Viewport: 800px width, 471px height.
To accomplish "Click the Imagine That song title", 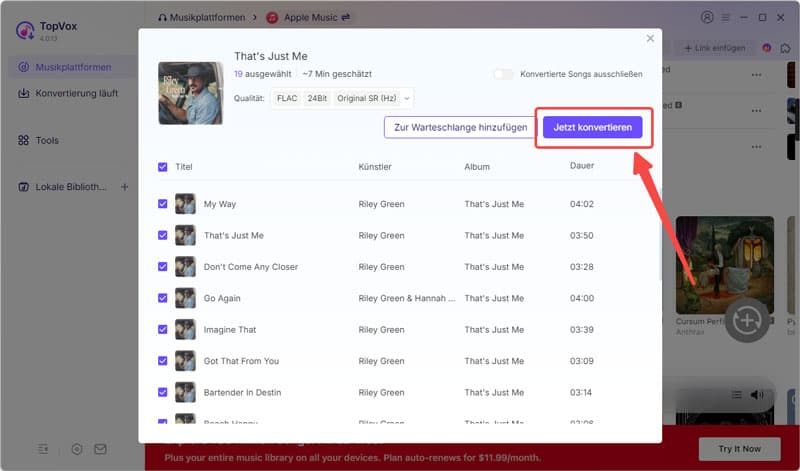I will pyautogui.click(x=230, y=330).
